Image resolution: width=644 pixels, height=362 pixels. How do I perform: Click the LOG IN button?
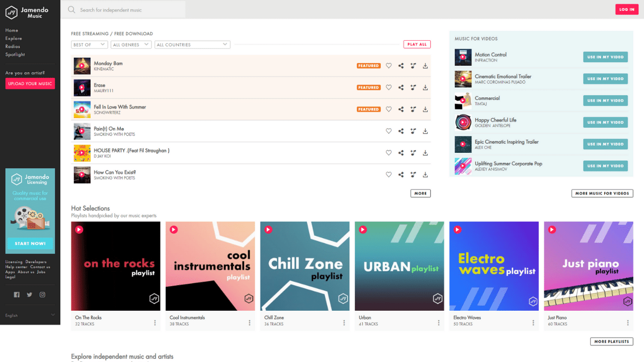pyautogui.click(x=627, y=10)
